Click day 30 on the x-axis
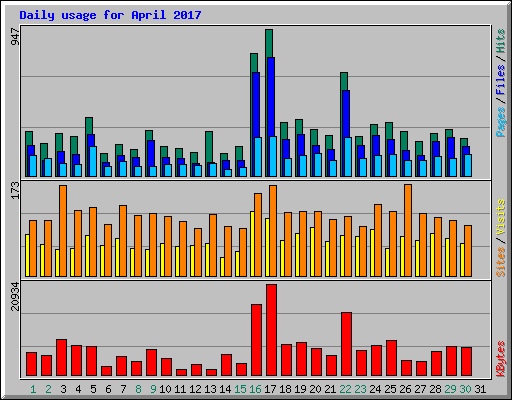 (x=465, y=389)
